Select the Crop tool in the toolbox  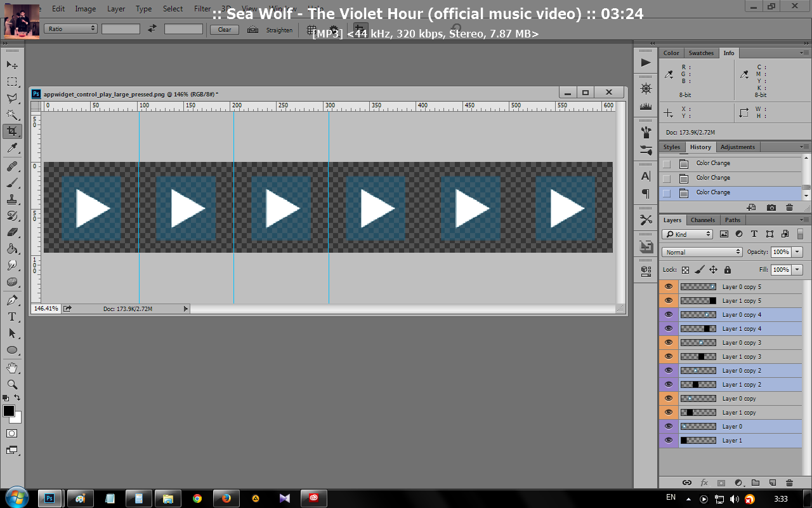pos(12,131)
